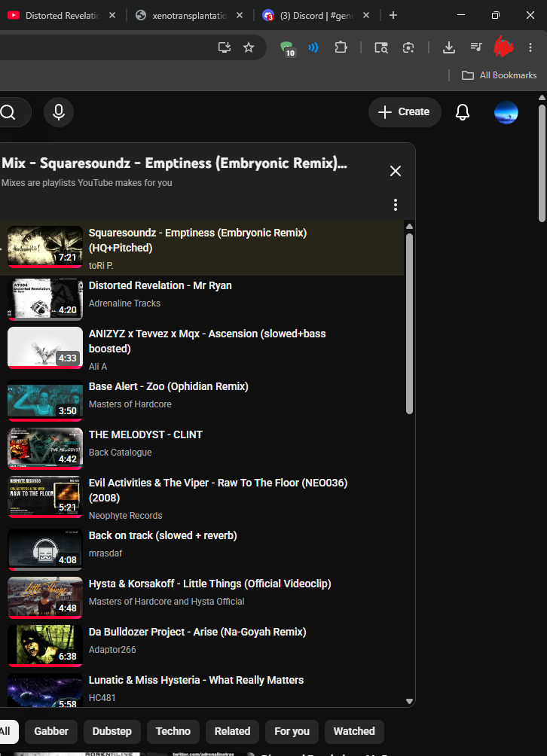Viewport: 547px width, 756px height.
Task: Click the screenshot capture toolbar icon
Action: tap(408, 47)
